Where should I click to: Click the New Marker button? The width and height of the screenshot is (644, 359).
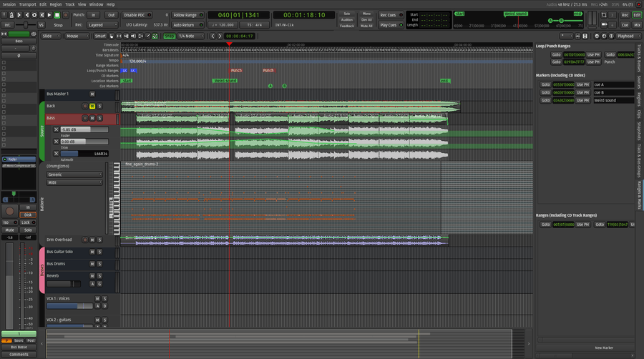[x=605, y=348]
